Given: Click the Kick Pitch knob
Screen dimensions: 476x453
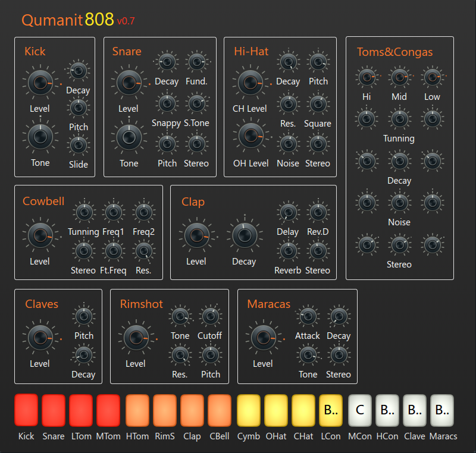Looking at the screenshot, I should 79,108.
